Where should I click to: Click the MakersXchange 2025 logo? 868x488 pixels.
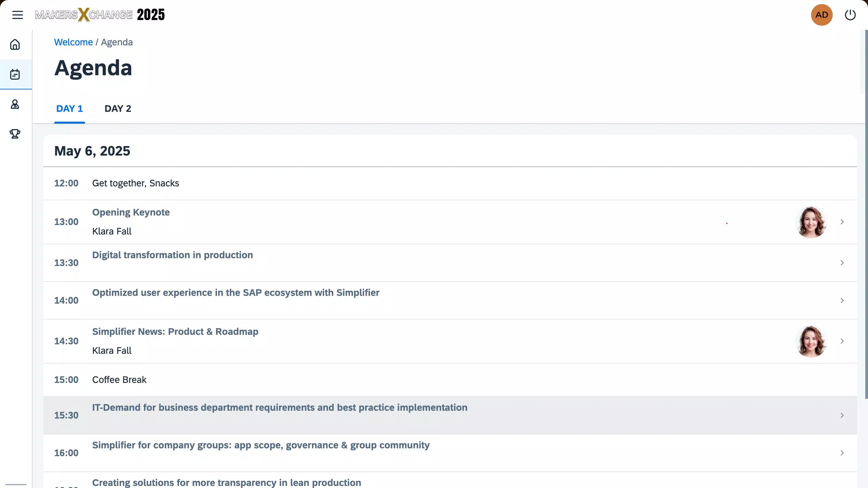pyautogui.click(x=100, y=15)
